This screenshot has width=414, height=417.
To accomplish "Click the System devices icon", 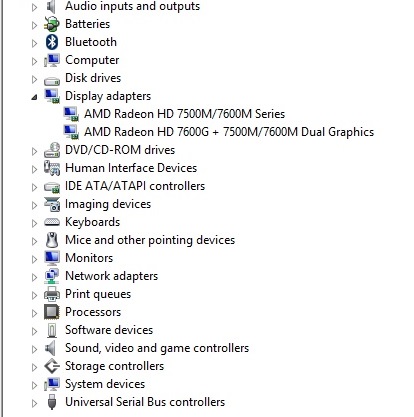I will pyautogui.click(x=52, y=384).
